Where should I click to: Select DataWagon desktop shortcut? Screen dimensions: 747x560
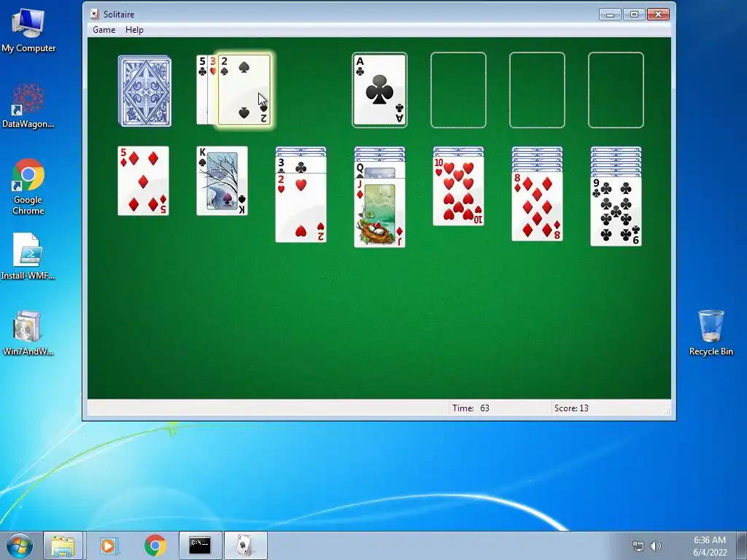tap(28, 106)
